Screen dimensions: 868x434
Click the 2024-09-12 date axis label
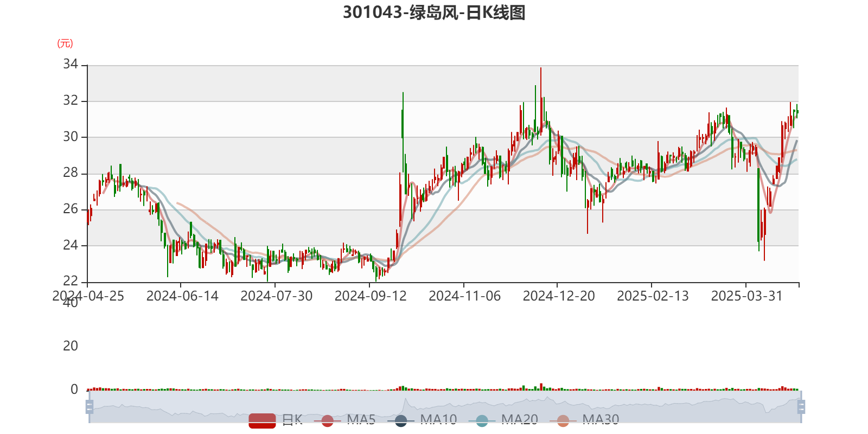click(371, 296)
